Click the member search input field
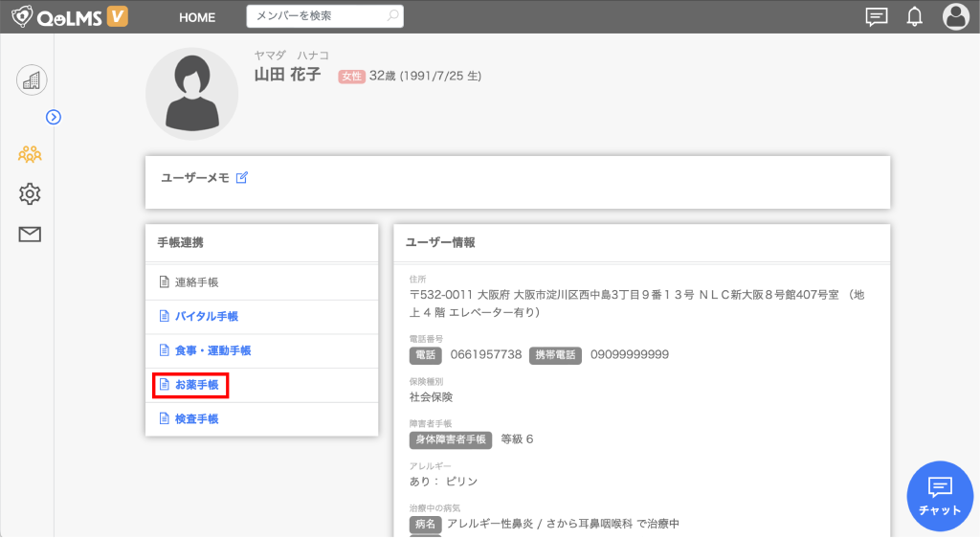This screenshot has height=539, width=980. (x=316, y=16)
